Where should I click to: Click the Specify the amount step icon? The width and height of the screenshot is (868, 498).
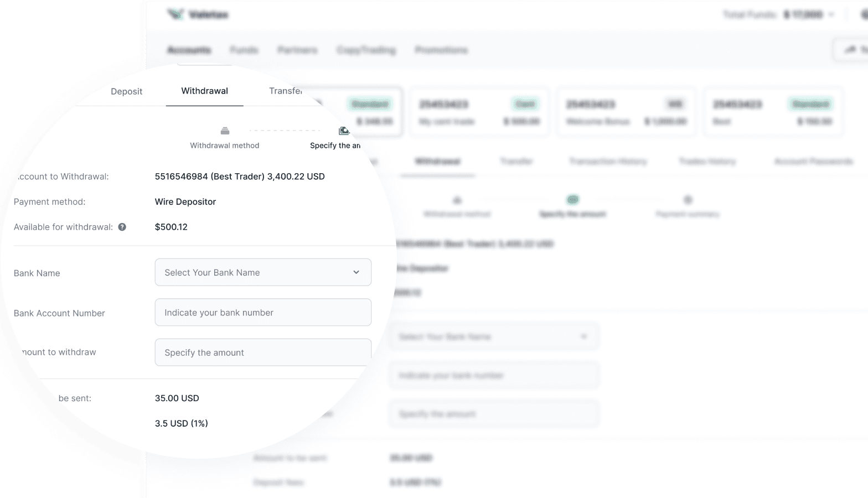click(x=344, y=131)
